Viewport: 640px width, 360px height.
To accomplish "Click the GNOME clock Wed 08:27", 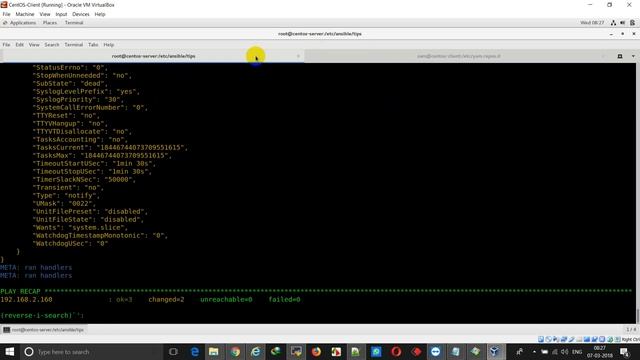I will 592,23.
